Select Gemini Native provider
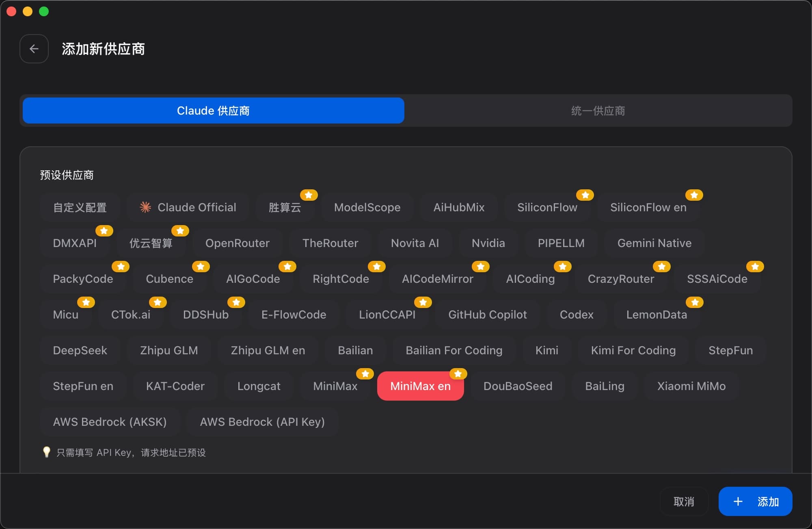Viewport: 812px width, 529px height. [x=654, y=243]
